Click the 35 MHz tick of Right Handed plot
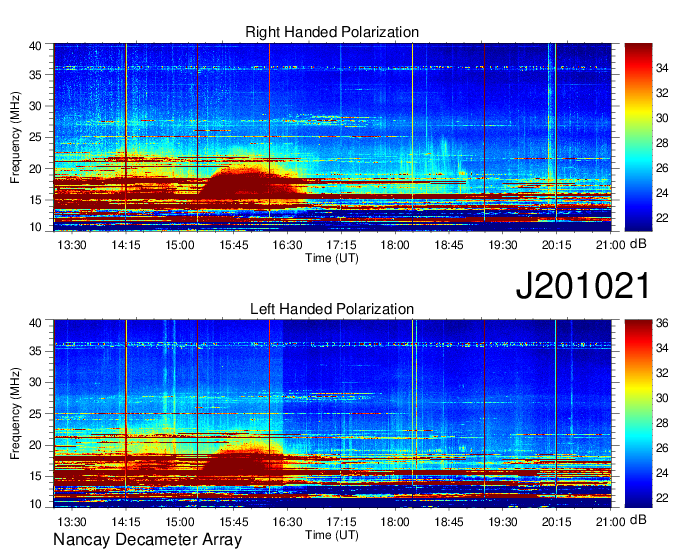This screenshot has height=552, width=680. click(x=36, y=75)
